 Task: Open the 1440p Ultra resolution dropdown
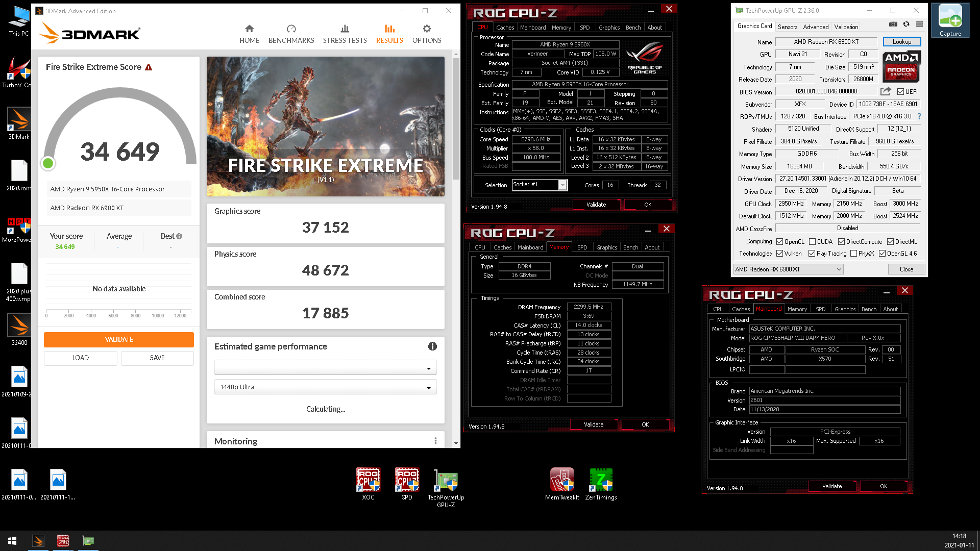(325, 387)
